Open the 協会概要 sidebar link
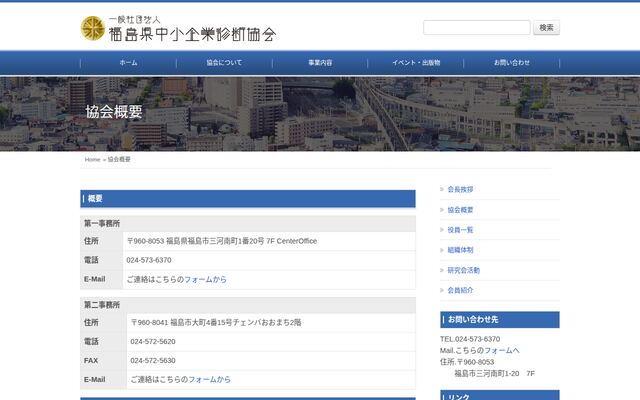640x400 pixels. [x=460, y=210]
